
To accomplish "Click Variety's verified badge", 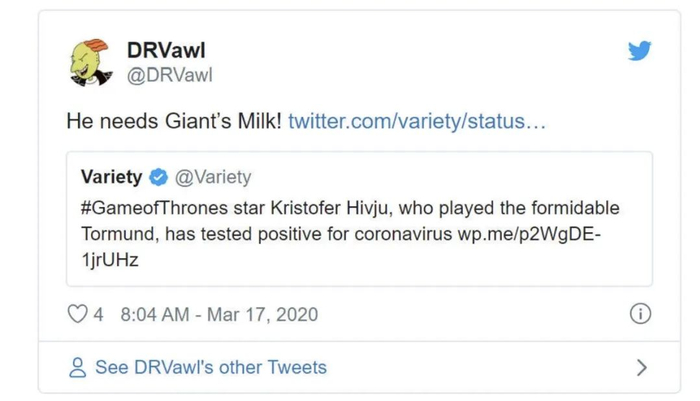I will click(x=158, y=177).
